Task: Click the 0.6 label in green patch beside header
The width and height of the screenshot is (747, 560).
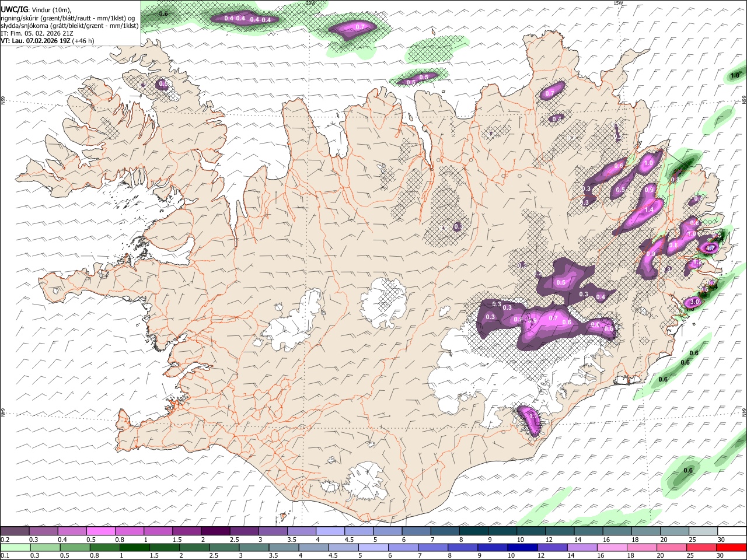Action: click(163, 13)
